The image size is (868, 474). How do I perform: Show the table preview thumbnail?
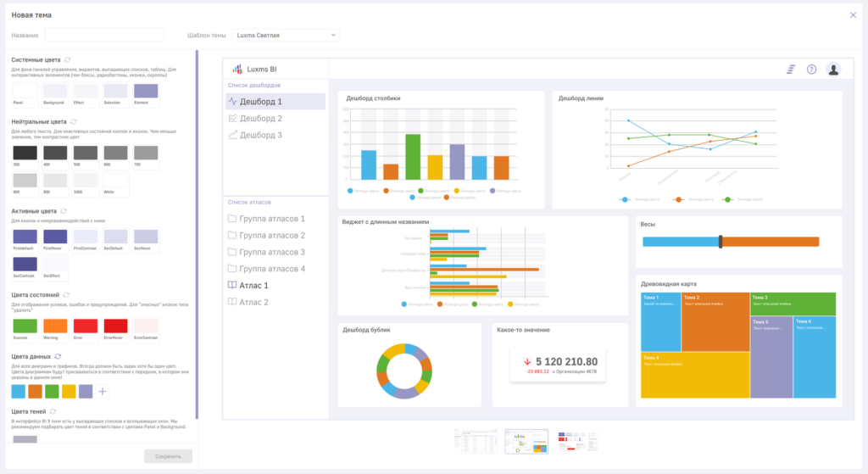tap(476, 441)
